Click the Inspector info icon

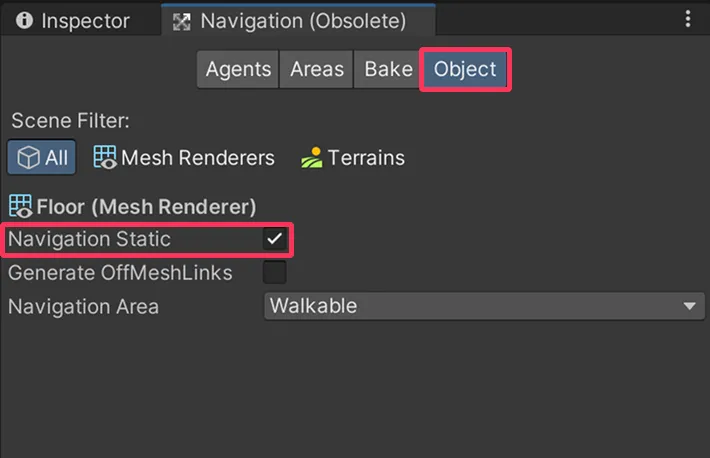pos(24,20)
